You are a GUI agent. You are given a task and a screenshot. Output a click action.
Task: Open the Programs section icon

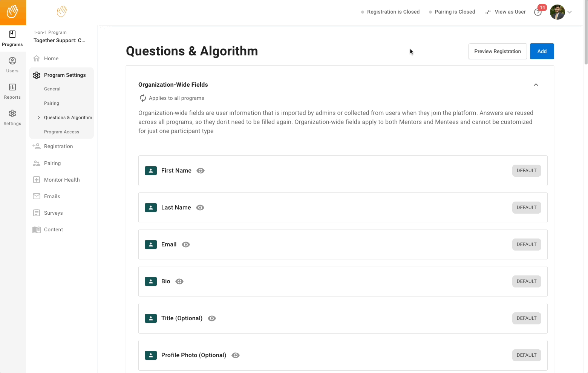(12, 34)
